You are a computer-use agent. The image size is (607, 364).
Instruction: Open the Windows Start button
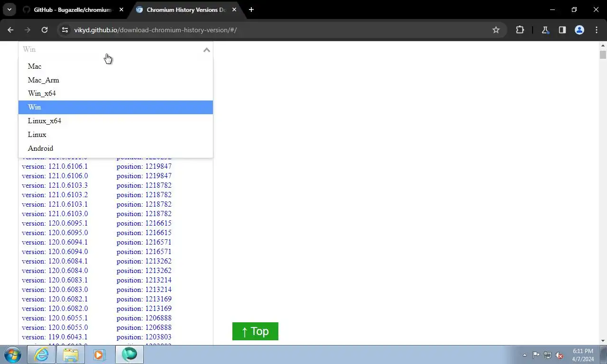coord(12,355)
